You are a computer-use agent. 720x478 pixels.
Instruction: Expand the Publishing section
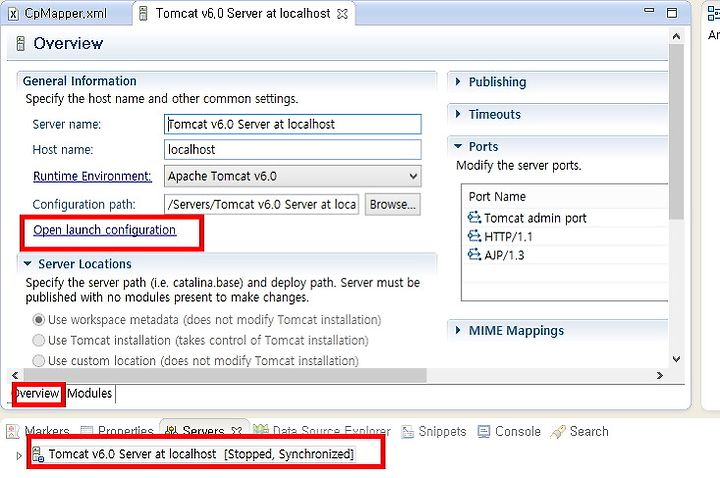click(x=458, y=82)
